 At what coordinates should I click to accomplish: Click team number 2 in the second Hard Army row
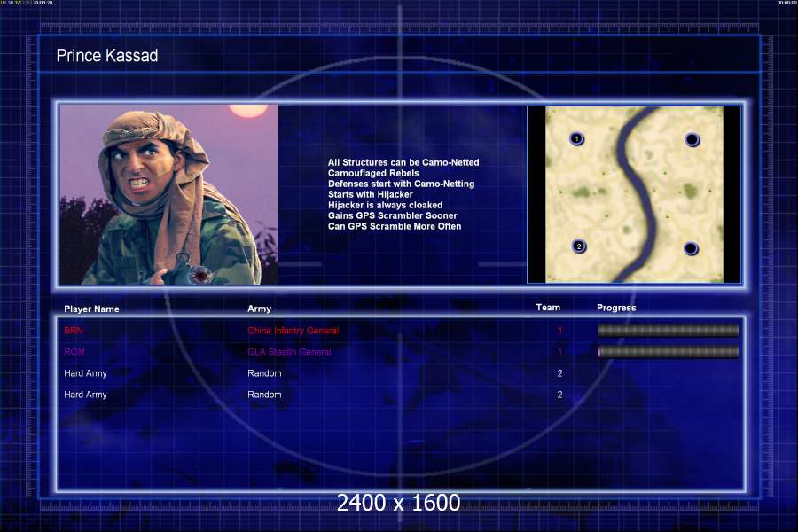tap(559, 395)
